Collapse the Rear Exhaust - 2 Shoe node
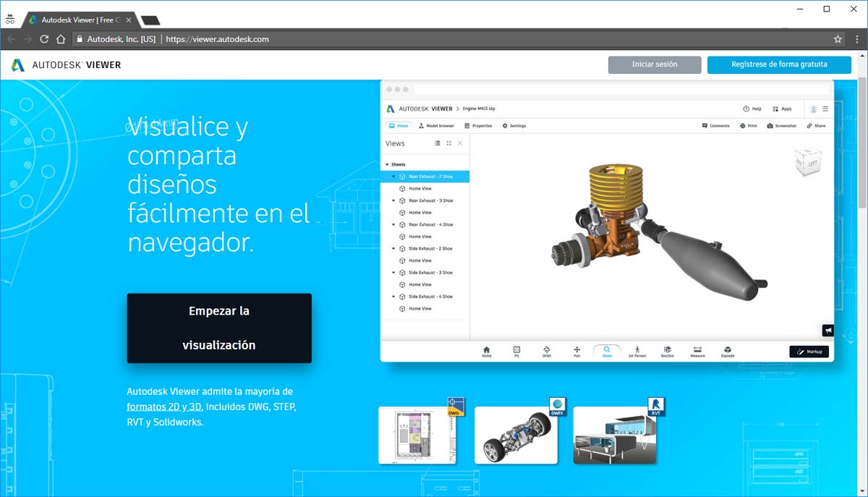 click(393, 177)
